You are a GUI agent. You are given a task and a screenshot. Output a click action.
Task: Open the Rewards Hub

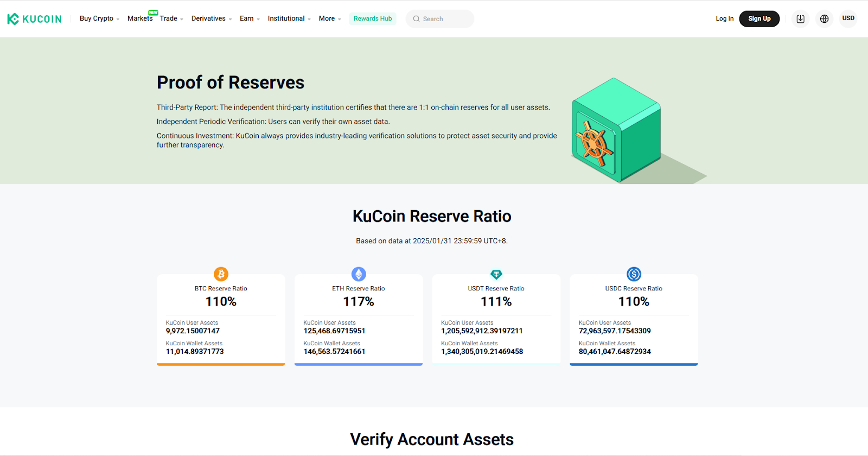[373, 18]
